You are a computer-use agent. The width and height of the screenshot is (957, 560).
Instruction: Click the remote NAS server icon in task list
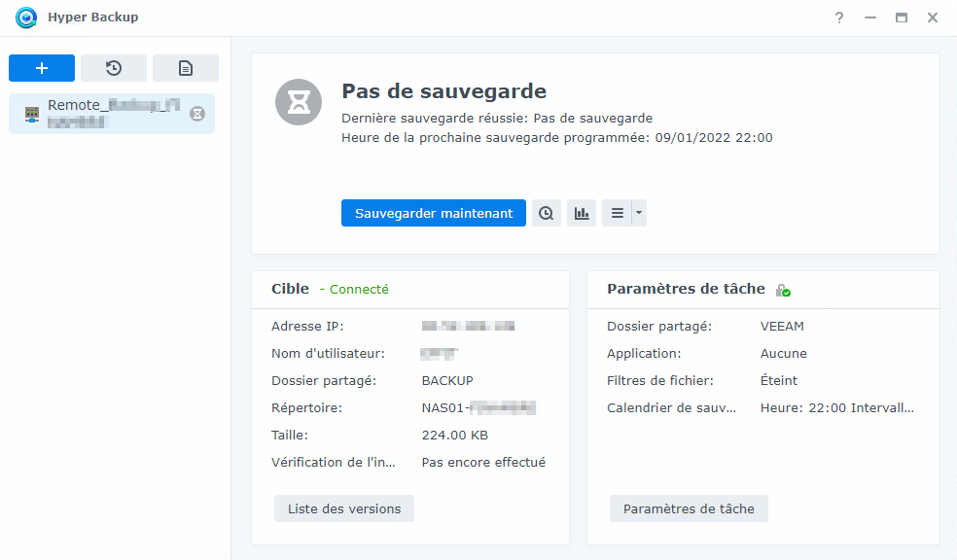(32, 114)
